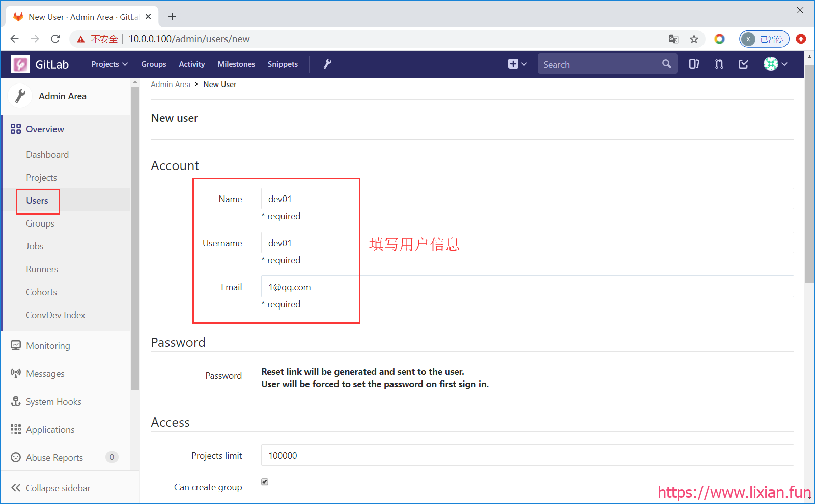Click the GitLab logo icon

click(20, 64)
